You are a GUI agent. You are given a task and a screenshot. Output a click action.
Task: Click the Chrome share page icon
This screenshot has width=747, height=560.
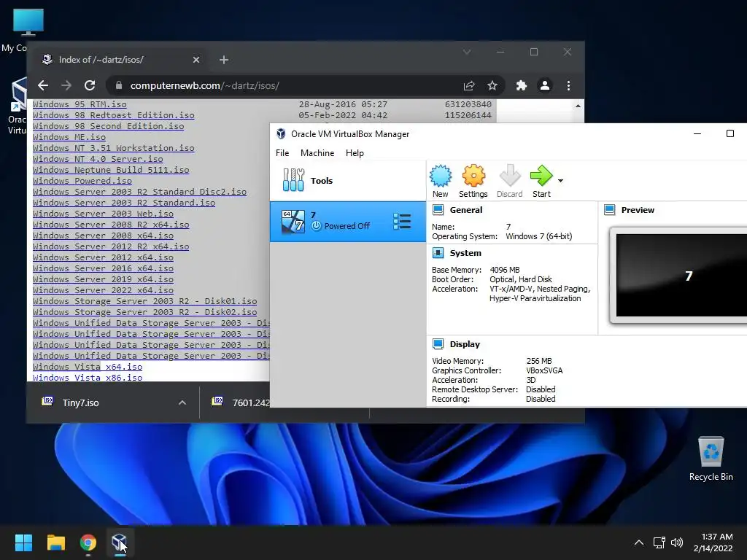point(469,86)
